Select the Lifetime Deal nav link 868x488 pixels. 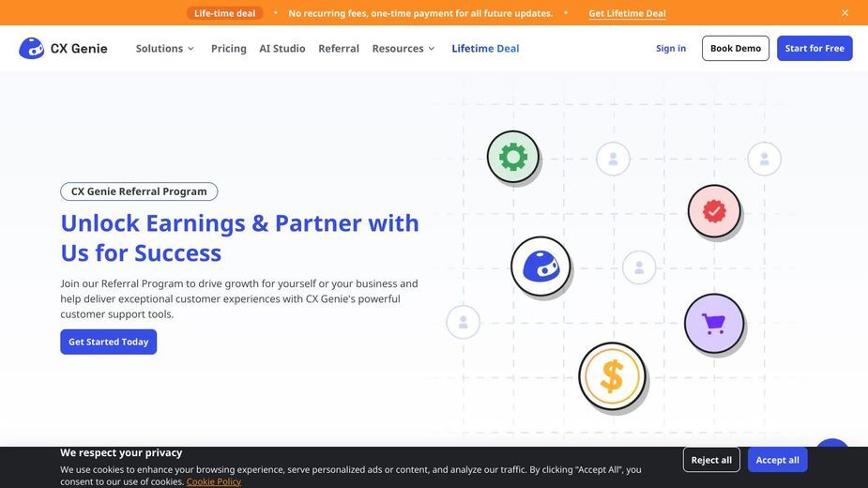[485, 48]
